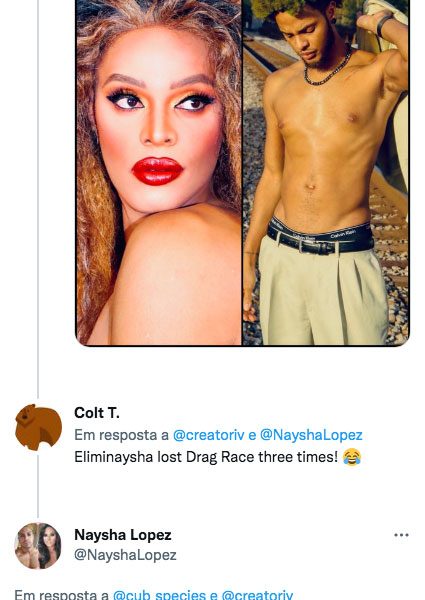This screenshot has height=600, width=425.
Task: Click 'Em resposta a' label in Colt's reply
Action: tap(121, 435)
